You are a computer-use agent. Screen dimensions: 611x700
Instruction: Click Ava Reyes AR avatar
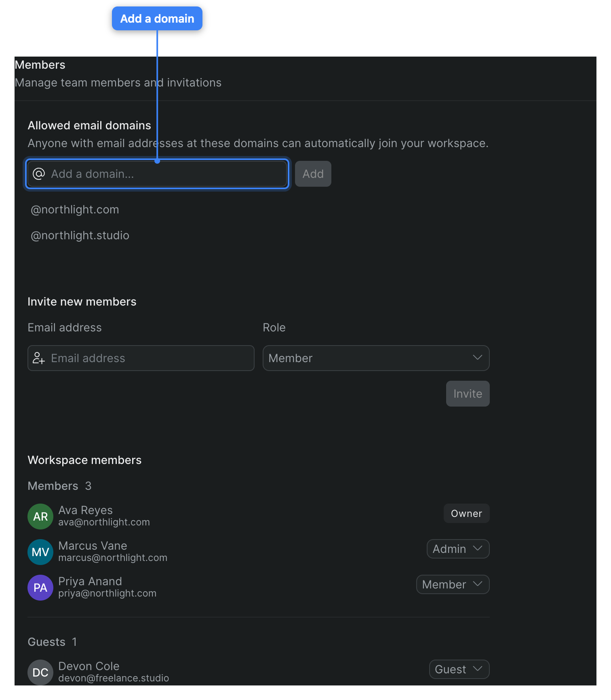(x=40, y=517)
